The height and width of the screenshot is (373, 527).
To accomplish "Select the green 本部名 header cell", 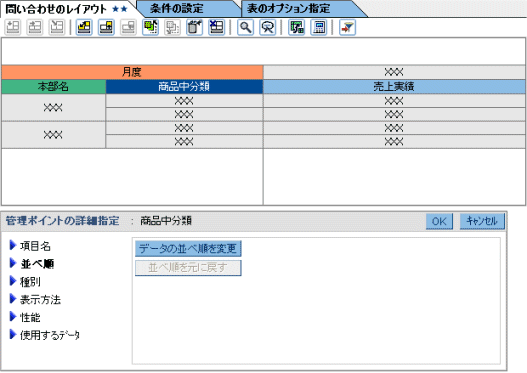I will pyautogui.click(x=53, y=87).
